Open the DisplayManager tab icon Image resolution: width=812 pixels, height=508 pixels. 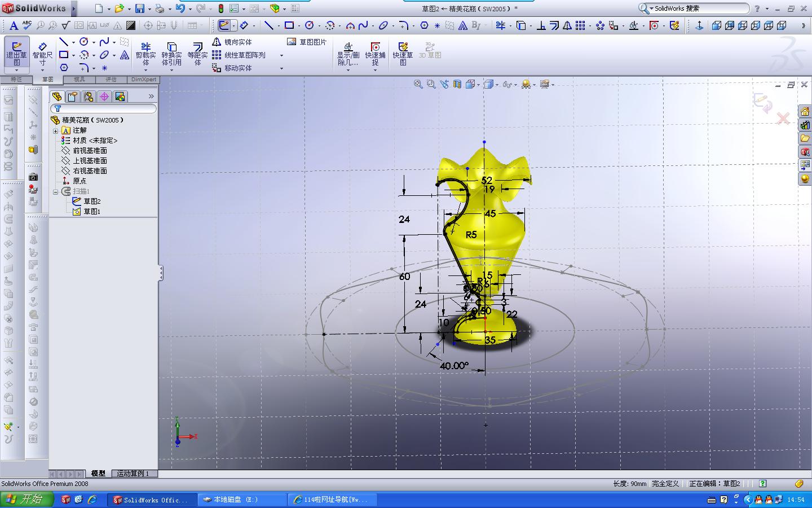120,97
